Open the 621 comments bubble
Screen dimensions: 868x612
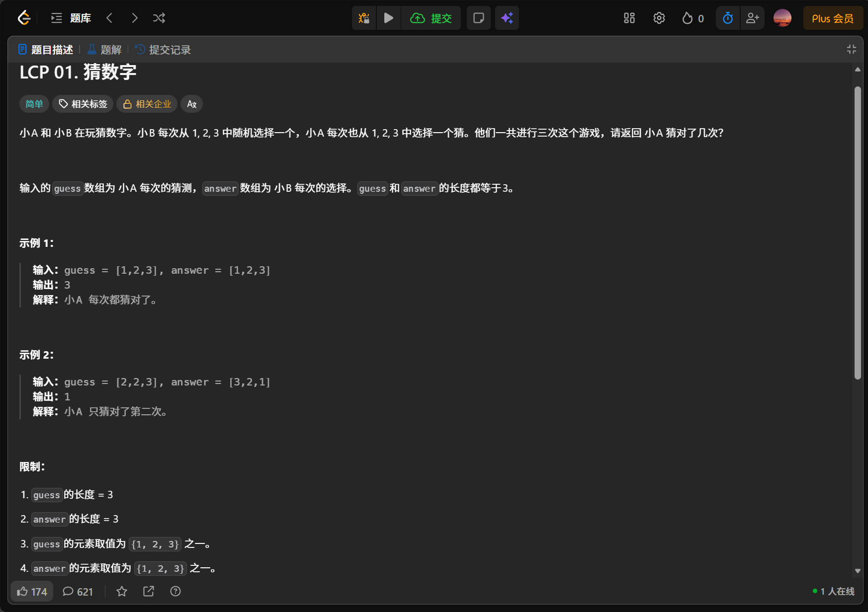tap(78, 591)
